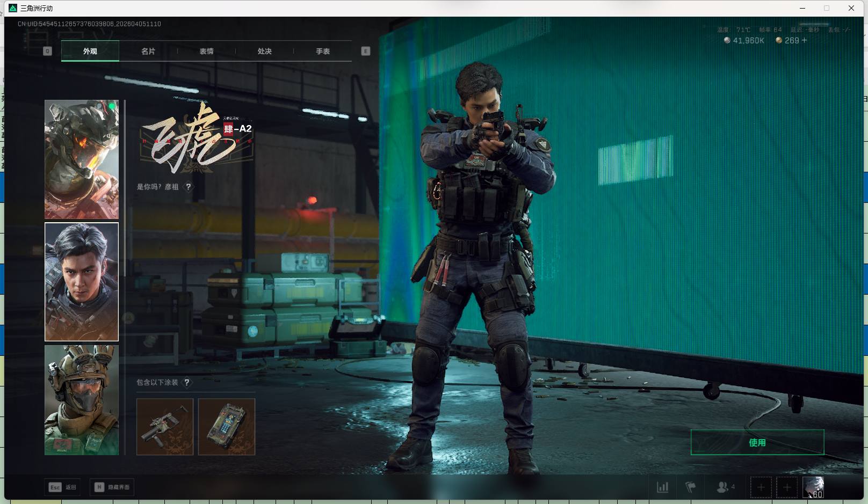View the included weapon skin item

pos(165,427)
